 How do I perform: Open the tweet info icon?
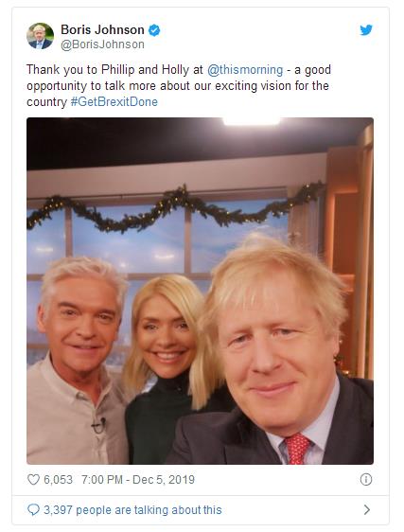click(366, 479)
